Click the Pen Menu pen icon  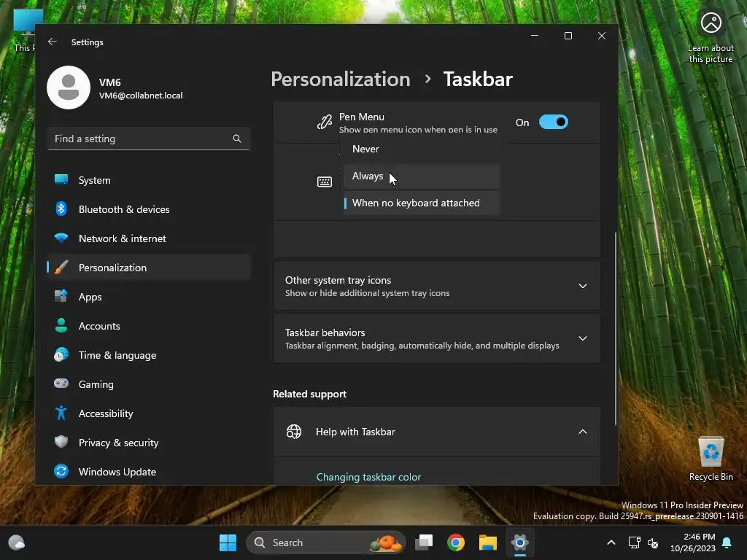click(x=325, y=122)
